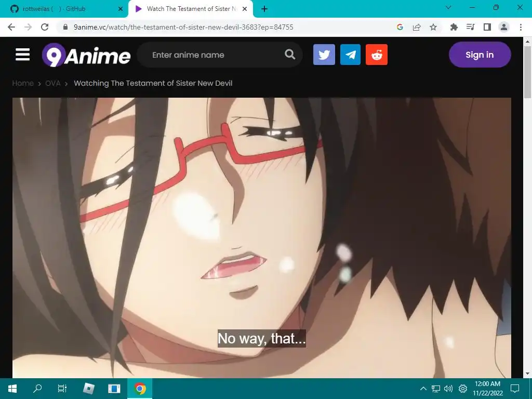The image size is (532, 399).
Task: Open the Windows Start menu
Action: click(x=12, y=389)
